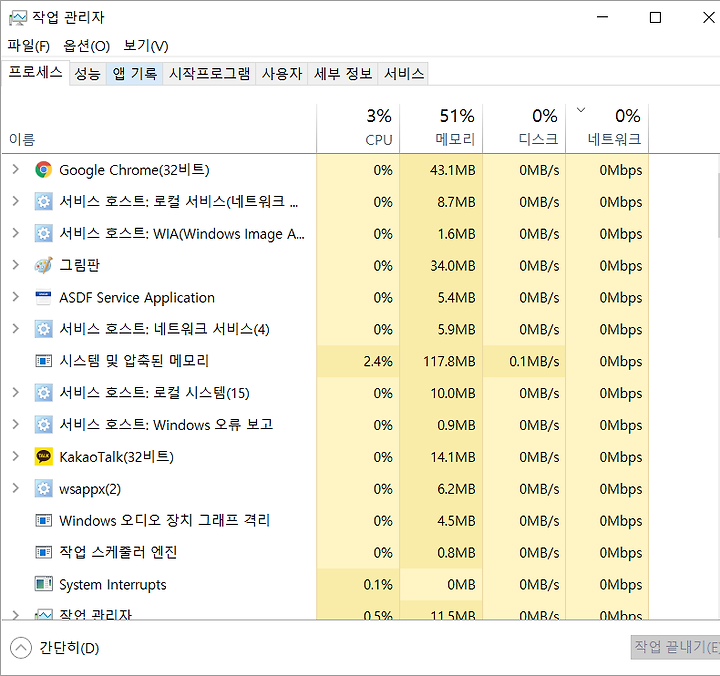This screenshot has height=676, width=720.
Task: Maximize the 작업 관리자 window
Action: tap(655, 17)
